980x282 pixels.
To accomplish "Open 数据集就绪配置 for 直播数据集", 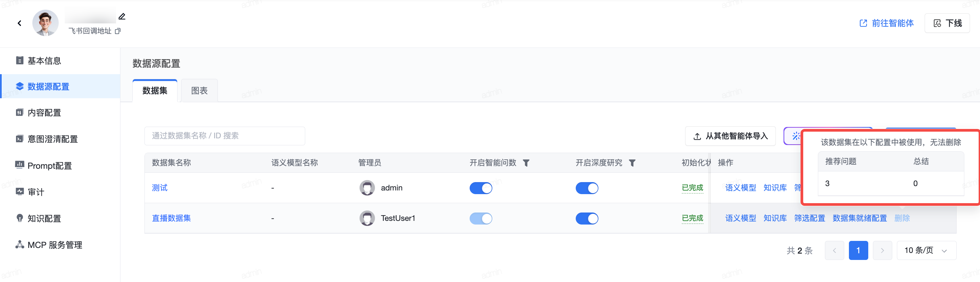I will coord(859,219).
